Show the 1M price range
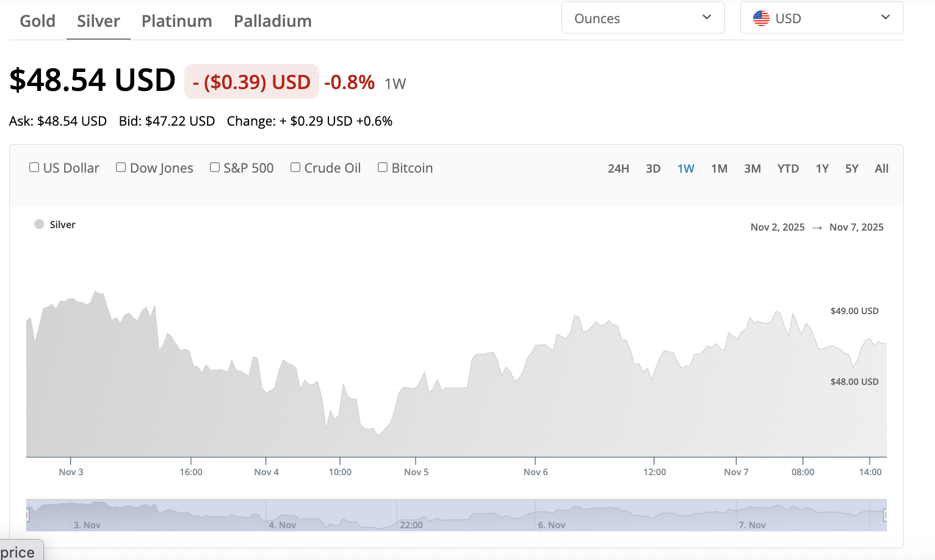935x560 pixels. 719,168
